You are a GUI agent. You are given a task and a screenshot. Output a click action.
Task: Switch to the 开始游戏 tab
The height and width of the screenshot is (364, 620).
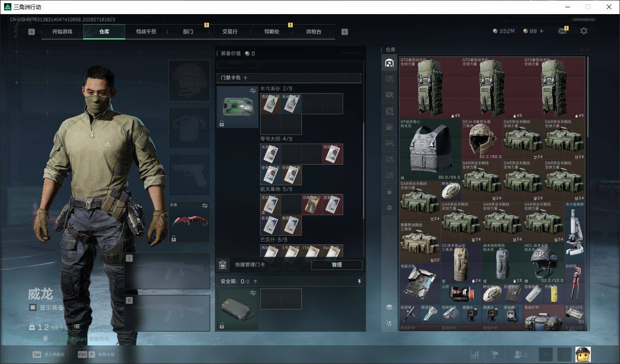62,31
